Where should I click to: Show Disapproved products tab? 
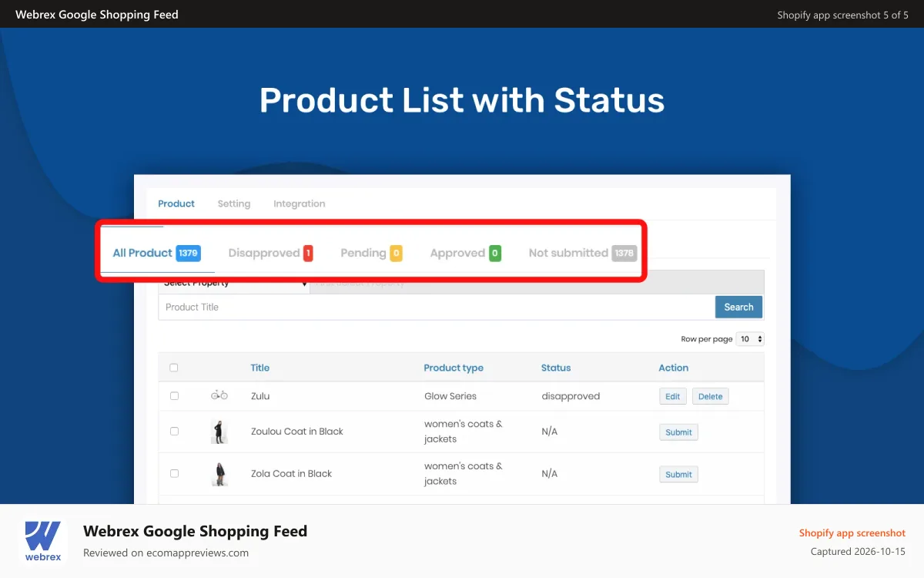(x=271, y=253)
